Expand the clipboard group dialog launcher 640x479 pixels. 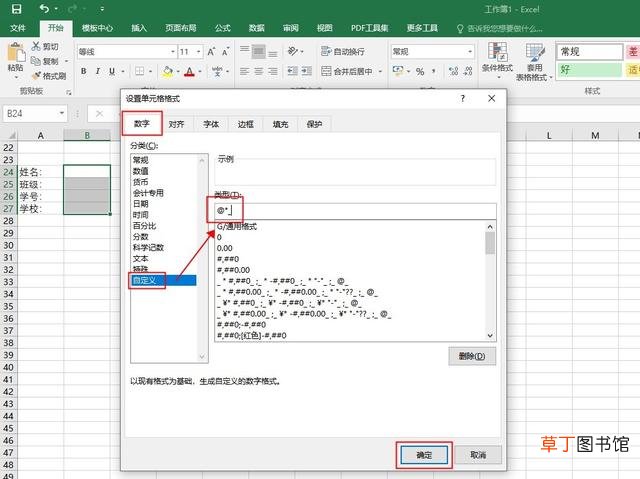[x=69, y=93]
